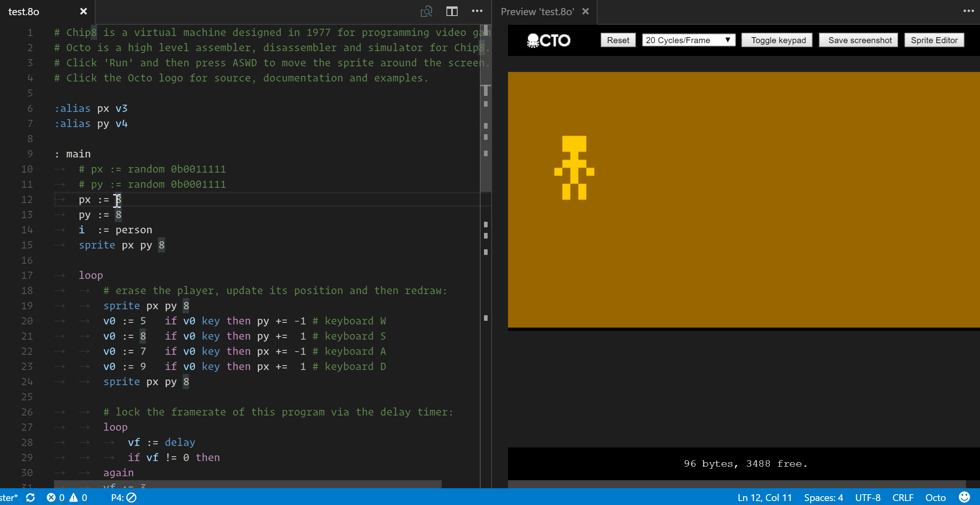Click the P4 status indicator

click(x=123, y=497)
